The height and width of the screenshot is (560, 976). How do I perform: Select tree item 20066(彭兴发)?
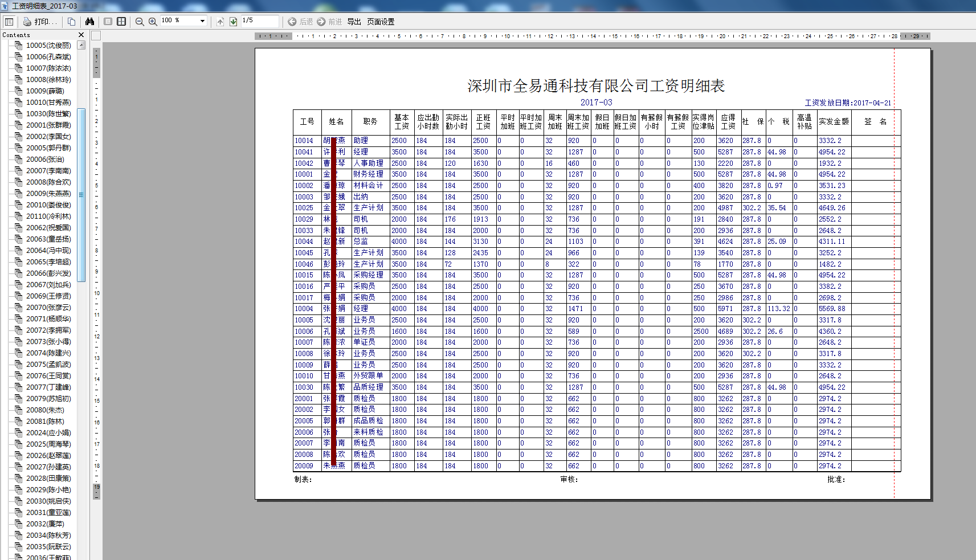48,273
